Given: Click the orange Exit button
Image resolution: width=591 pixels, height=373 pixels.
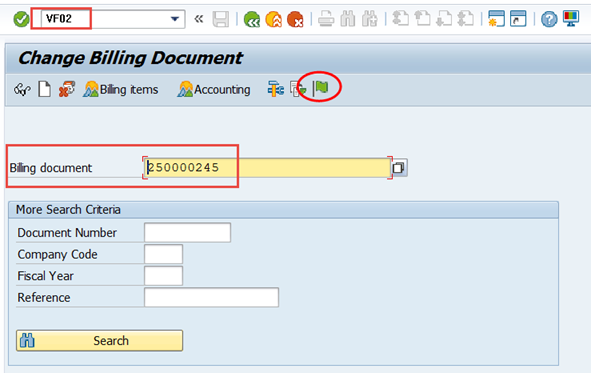Looking at the screenshot, I should pyautogui.click(x=273, y=19).
